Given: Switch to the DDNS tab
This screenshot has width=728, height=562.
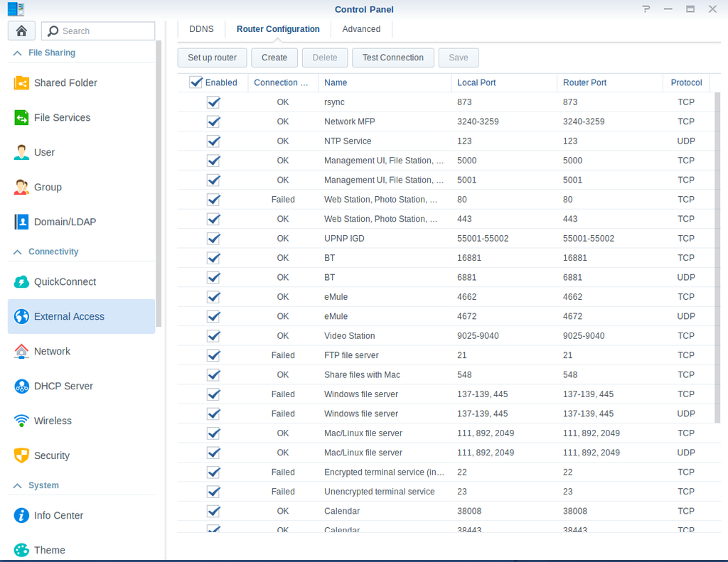Looking at the screenshot, I should click(x=201, y=29).
